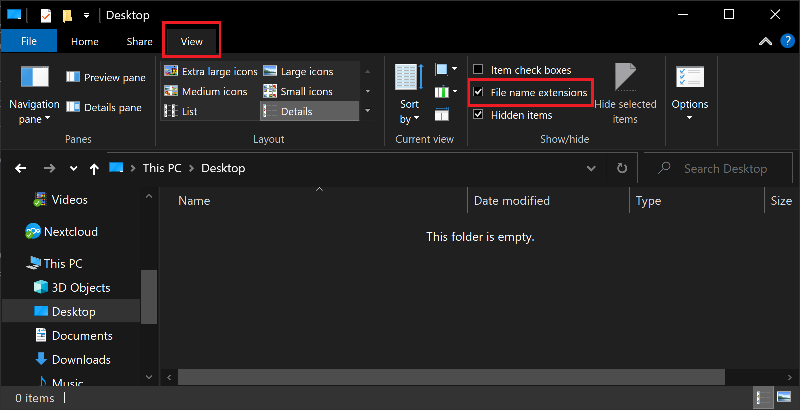The height and width of the screenshot is (410, 800).
Task: Open the Help question mark icon
Action: point(788,41)
